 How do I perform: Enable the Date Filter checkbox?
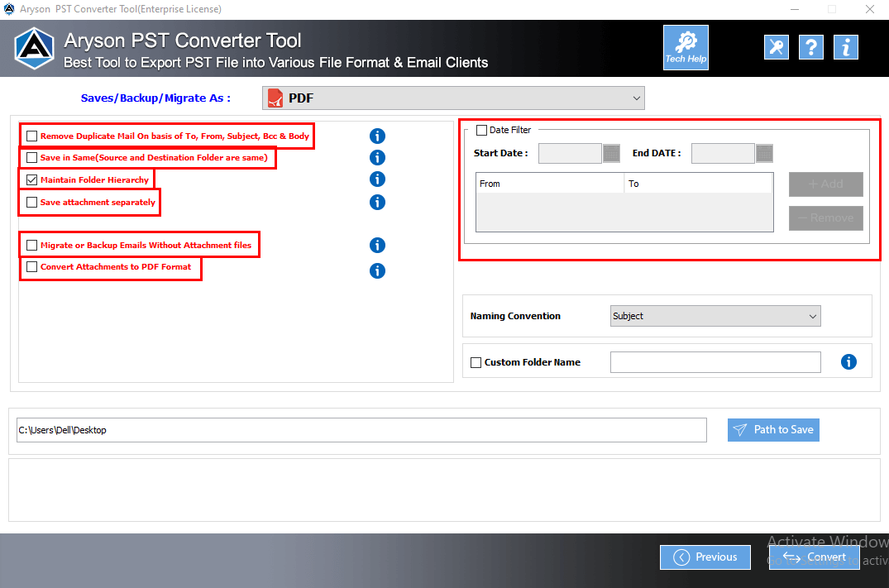click(482, 129)
